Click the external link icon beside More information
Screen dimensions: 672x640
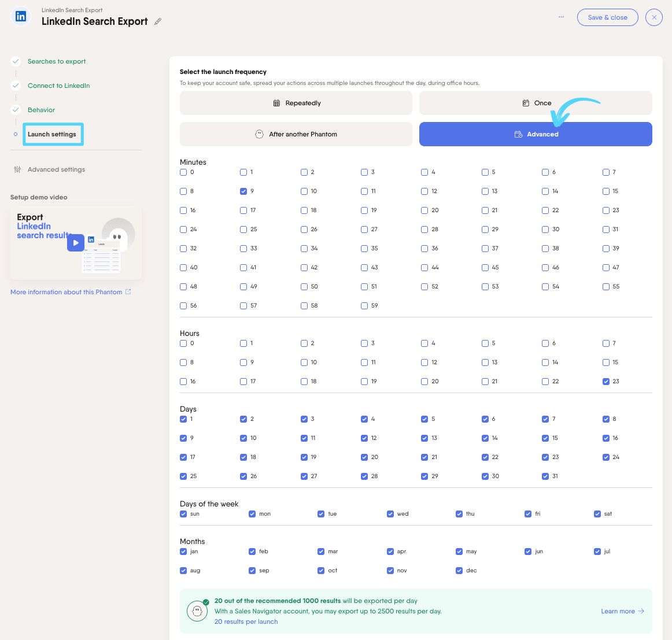pyautogui.click(x=128, y=292)
